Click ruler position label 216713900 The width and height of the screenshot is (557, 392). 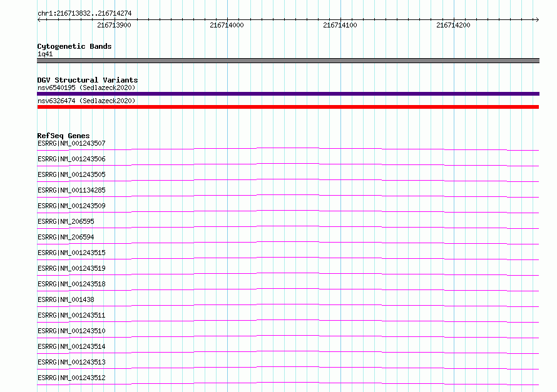pos(114,25)
